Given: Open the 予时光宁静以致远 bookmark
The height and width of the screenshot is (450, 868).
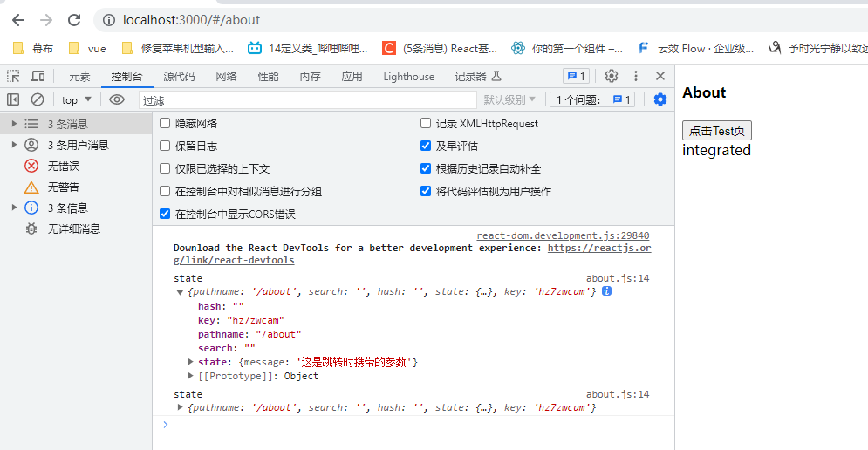Looking at the screenshot, I should point(817,49).
